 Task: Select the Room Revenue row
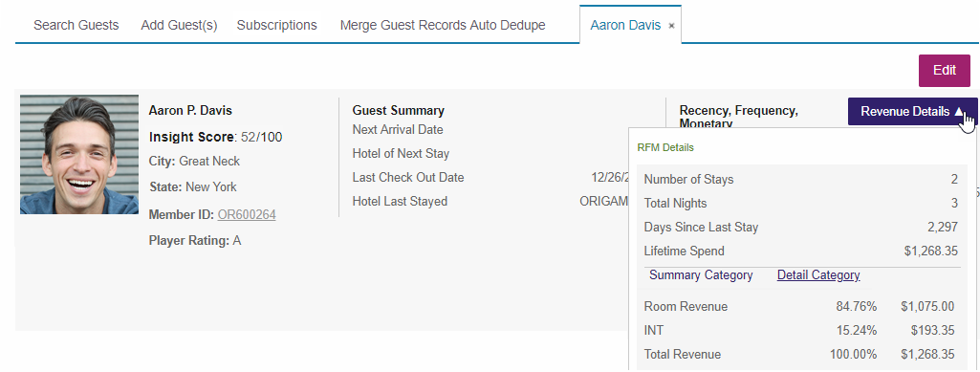799,307
